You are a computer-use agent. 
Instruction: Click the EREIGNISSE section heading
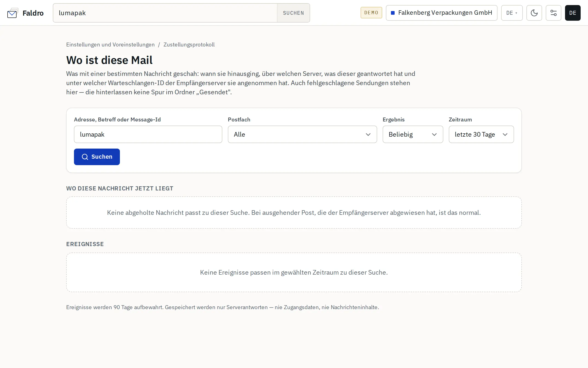tap(85, 244)
